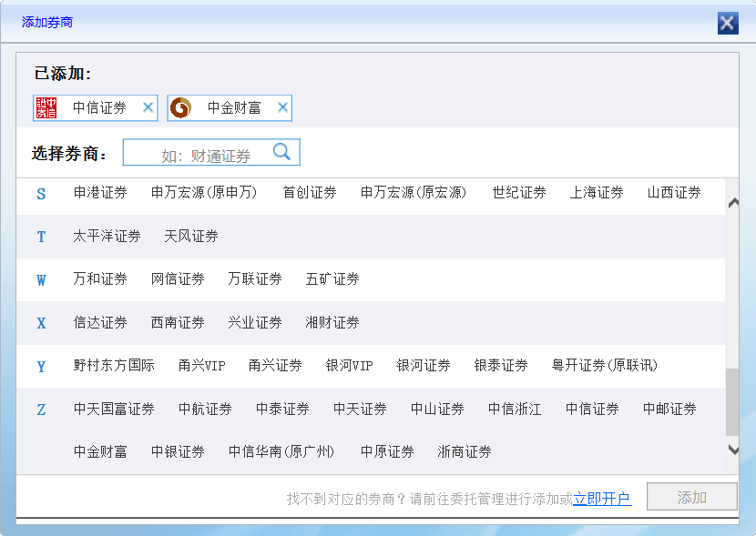This screenshot has height=536, width=756.
Task: Click the 中信证券 red logo icon
Action: click(46, 107)
